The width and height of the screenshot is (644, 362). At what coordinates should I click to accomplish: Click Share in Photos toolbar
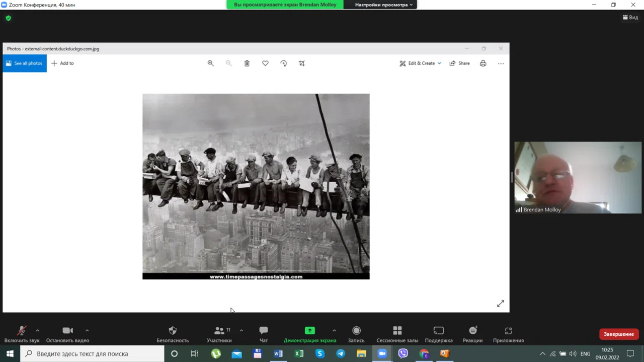tap(459, 63)
